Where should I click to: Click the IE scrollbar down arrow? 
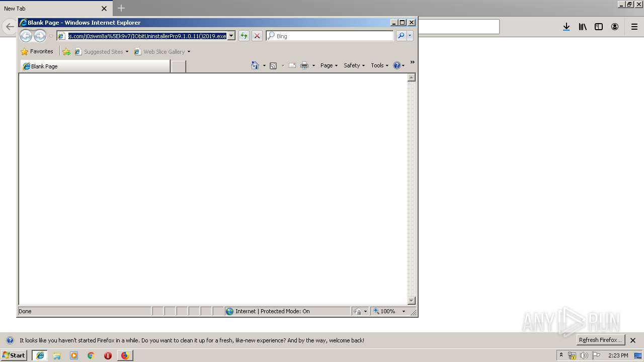point(412,301)
